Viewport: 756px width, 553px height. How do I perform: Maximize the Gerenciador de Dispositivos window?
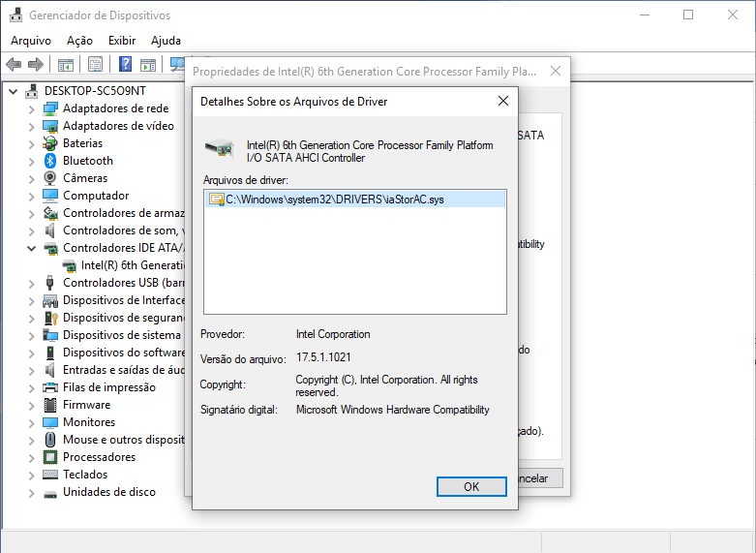[x=688, y=15]
